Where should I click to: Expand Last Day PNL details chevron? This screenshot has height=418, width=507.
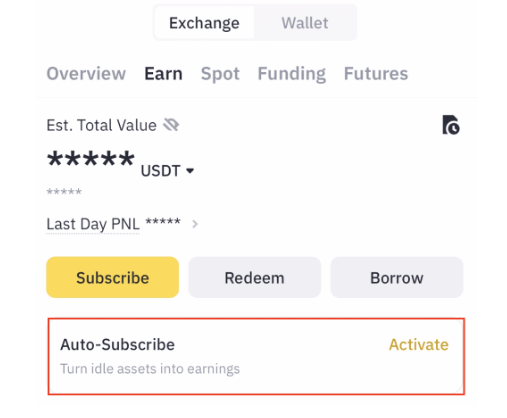(x=195, y=224)
